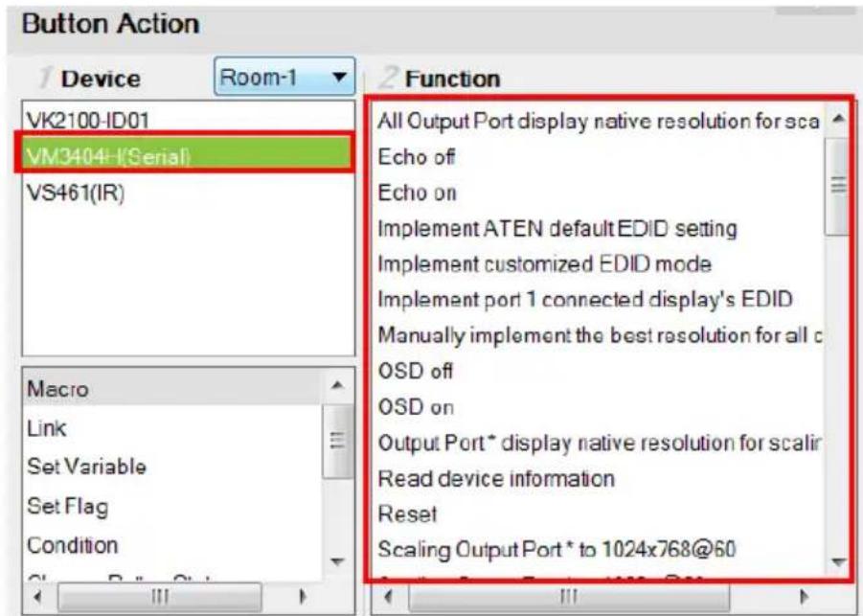Select Scaling Output Port* to 1024x768@60
Viewport: 863px width, 616px height.
click(599, 549)
